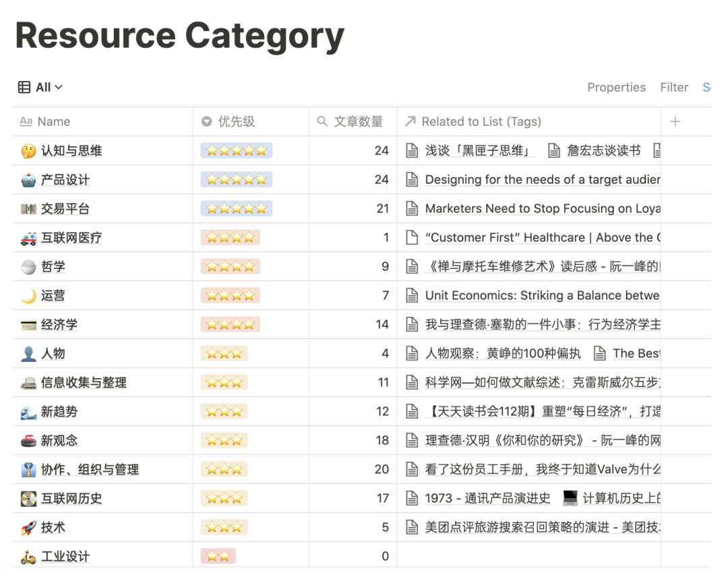
Task: Click the silhouette icon for 人物
Action: coord(28,354)
